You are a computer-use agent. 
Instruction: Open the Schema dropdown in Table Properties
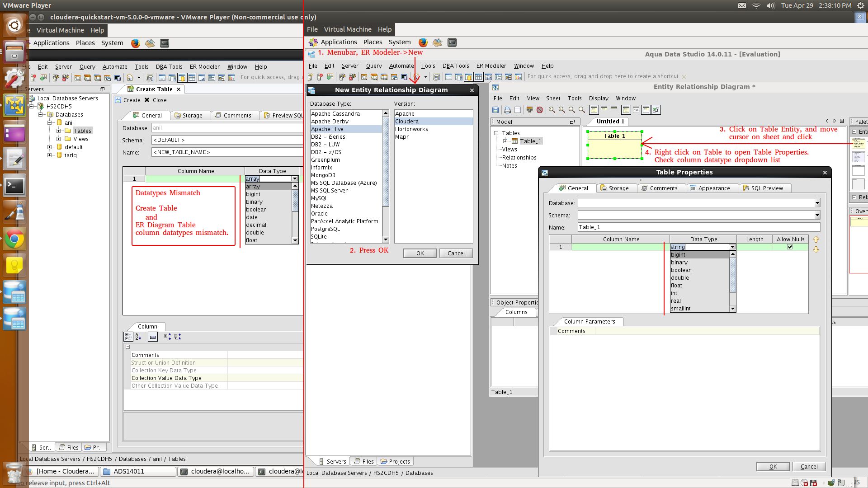click(817, 215)
